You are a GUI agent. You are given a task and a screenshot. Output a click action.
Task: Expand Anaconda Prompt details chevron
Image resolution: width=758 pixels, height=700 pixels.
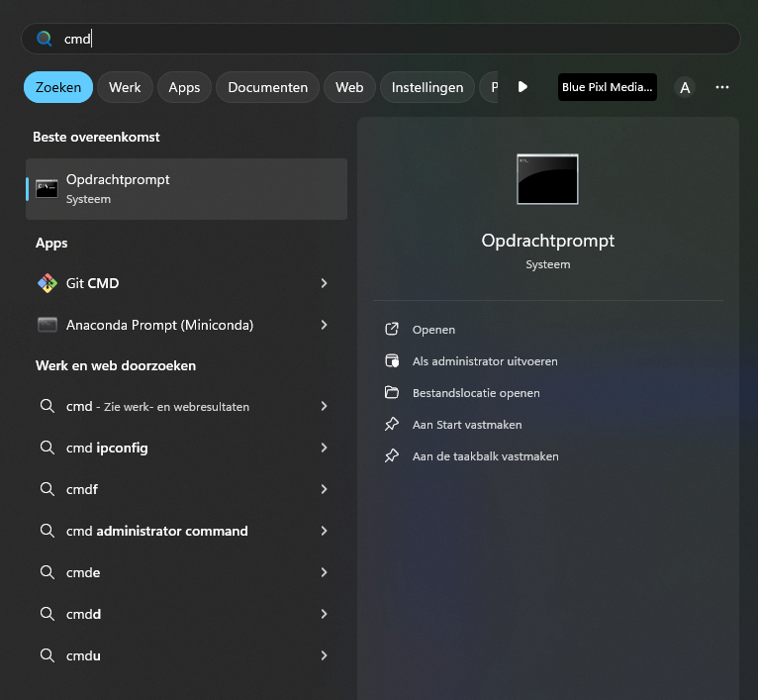point(324,325)
